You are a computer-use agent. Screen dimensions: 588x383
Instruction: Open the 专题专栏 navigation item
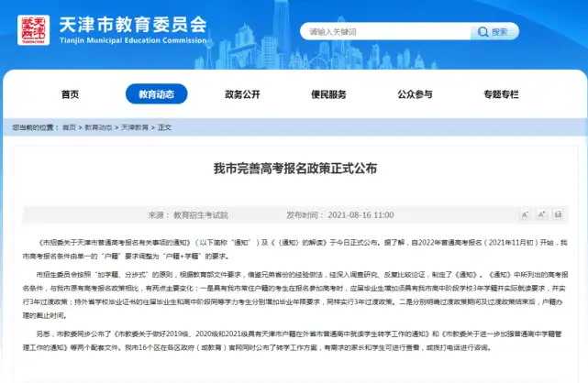tap(502, 94)
